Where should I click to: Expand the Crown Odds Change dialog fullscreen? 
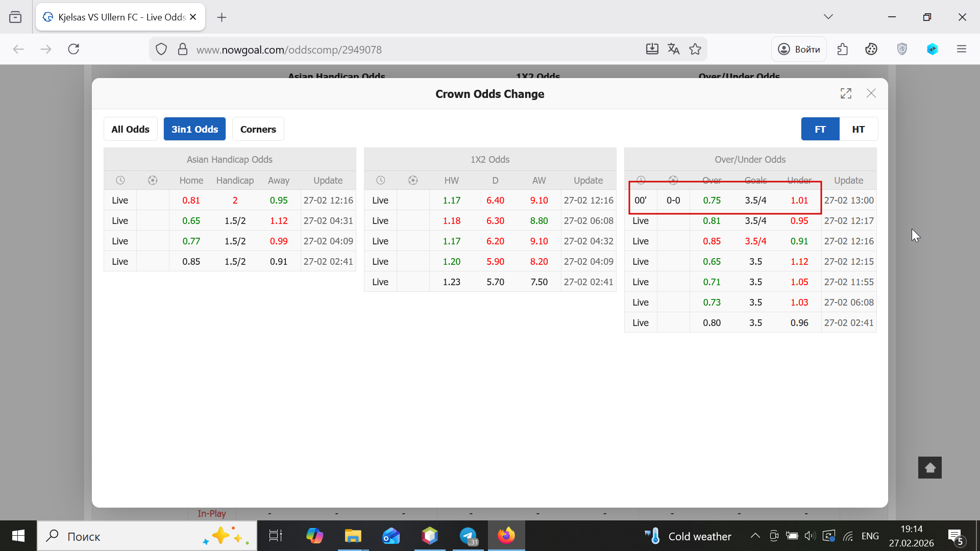coord(846,93)
